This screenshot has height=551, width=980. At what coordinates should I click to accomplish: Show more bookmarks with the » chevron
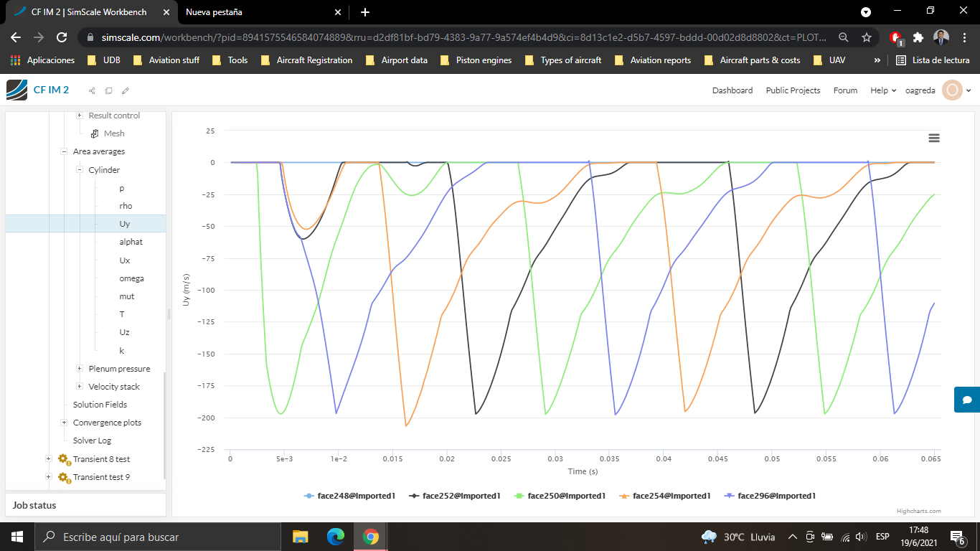pos(877,60)
